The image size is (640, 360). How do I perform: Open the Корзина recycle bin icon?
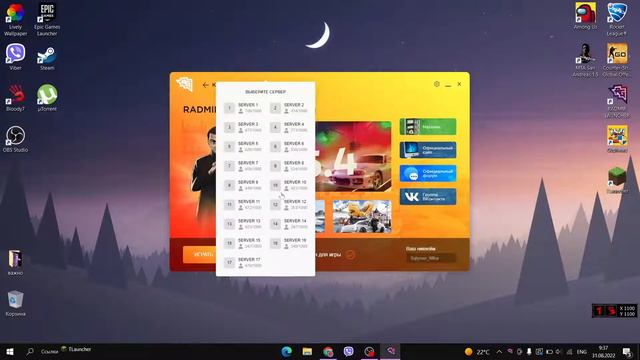click(16, 303)
